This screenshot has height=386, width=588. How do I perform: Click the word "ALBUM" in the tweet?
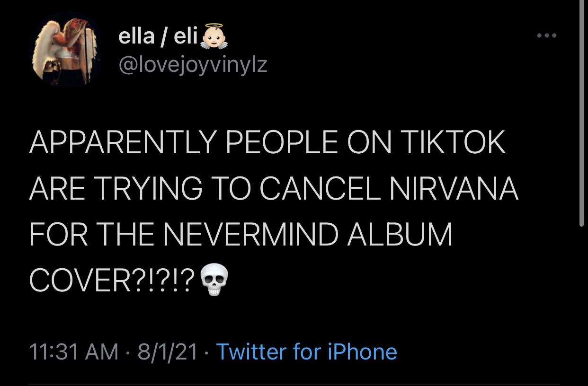[400, 234]
